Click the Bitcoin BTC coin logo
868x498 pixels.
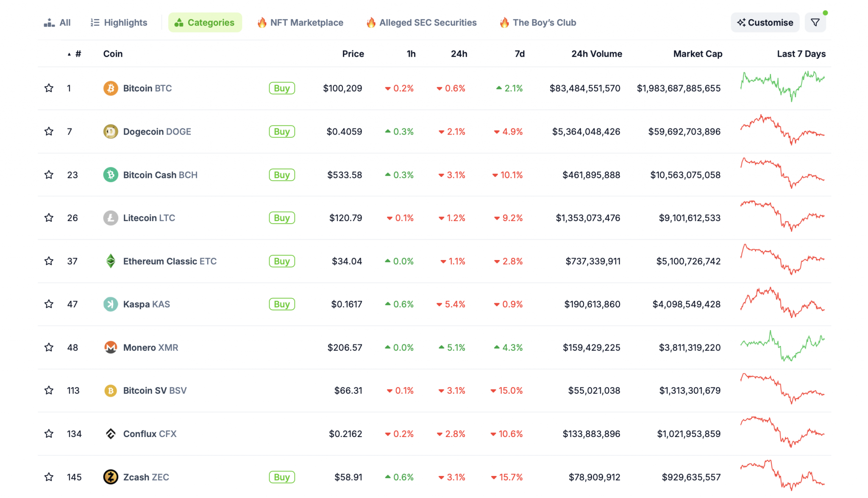tap(110, 88)
